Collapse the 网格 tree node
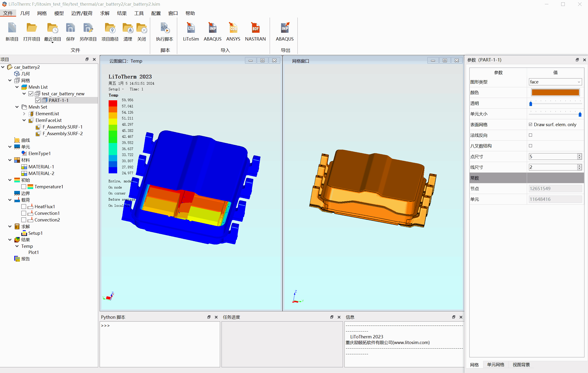Viewport: 588px width, 373px height. pos(10,80)
